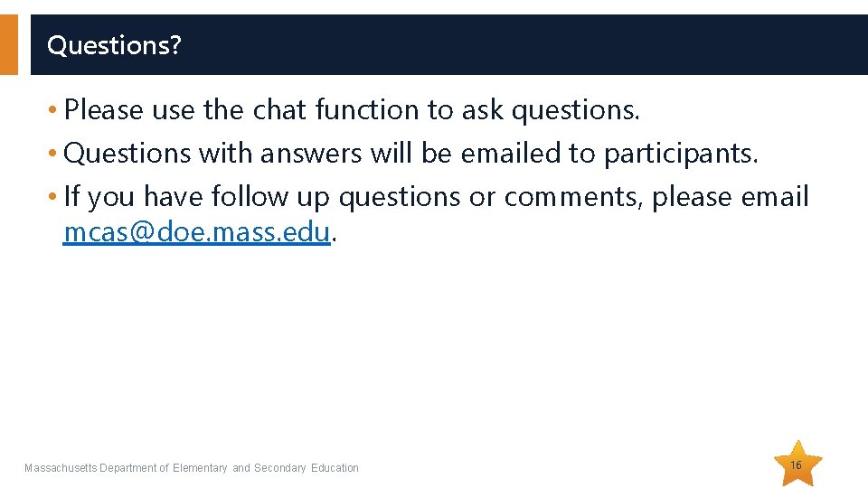Click the first orange bullet point marker
Viewport: 868px width, 488px height.
click(x=52, y=109)
